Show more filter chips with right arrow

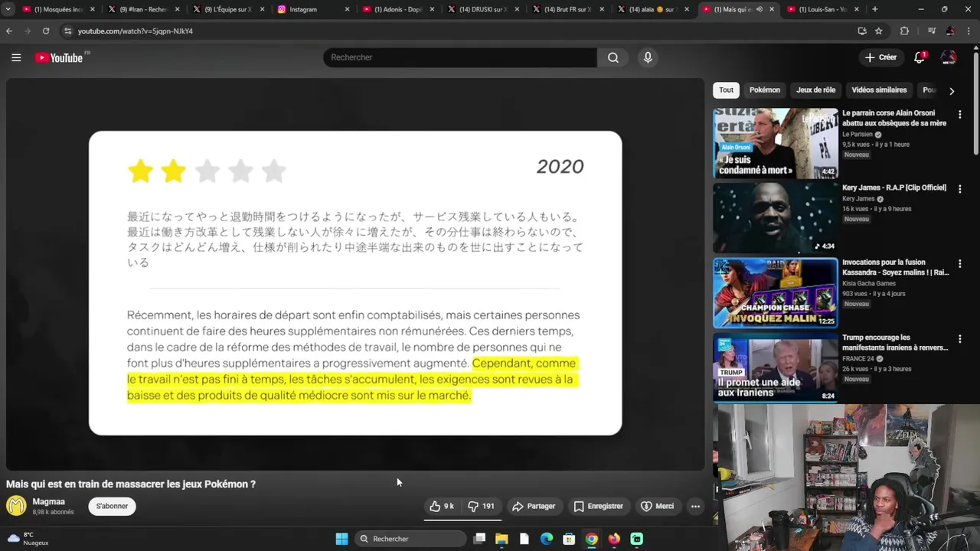pos(952,90)
